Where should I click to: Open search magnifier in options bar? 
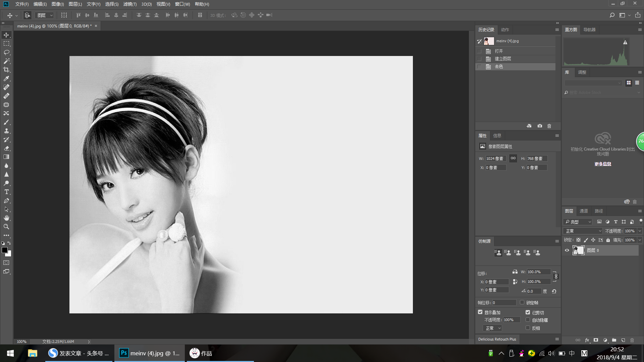coord(612,15)
